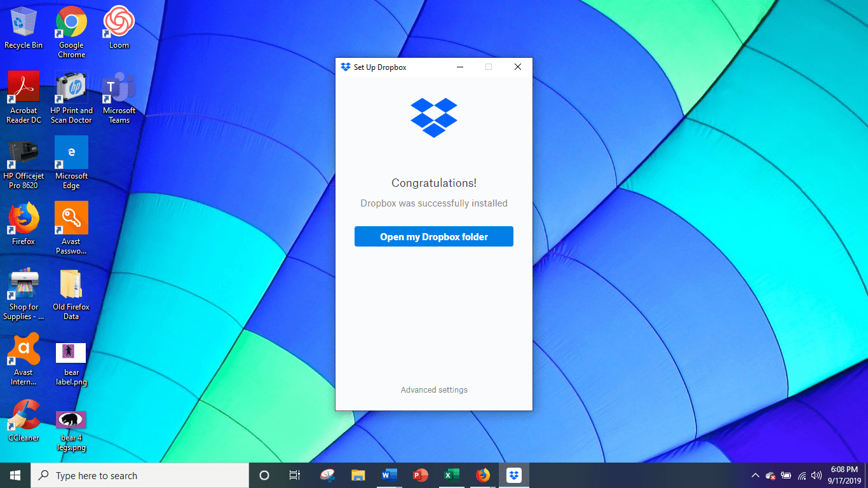The image size is (868, 488).
Task: Open Task View on the taskbar
Action: pyautogui.click(x=295, y=475)
